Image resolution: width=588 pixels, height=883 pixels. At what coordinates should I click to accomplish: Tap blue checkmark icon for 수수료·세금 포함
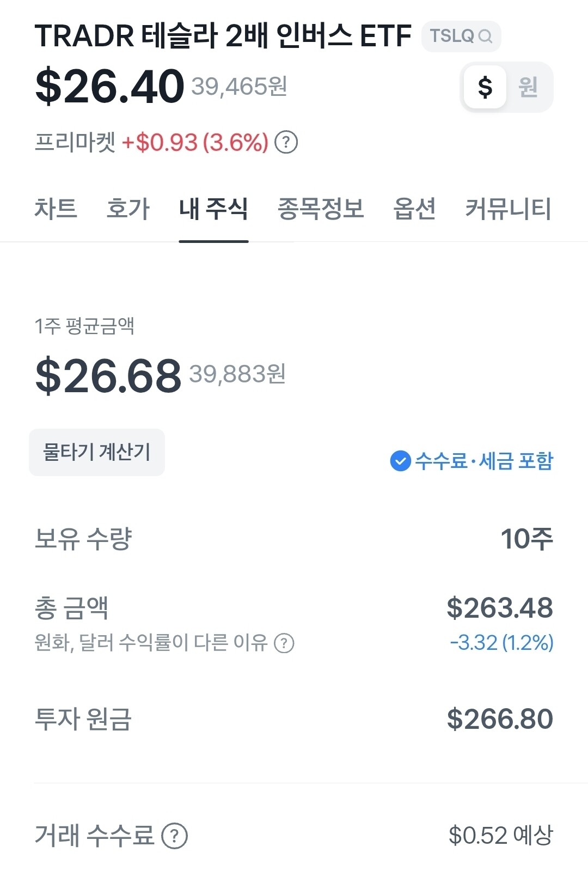(400, 461)
